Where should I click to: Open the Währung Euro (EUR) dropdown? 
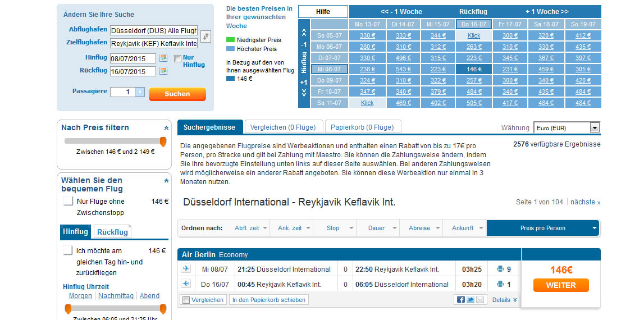tap(567, 128)
